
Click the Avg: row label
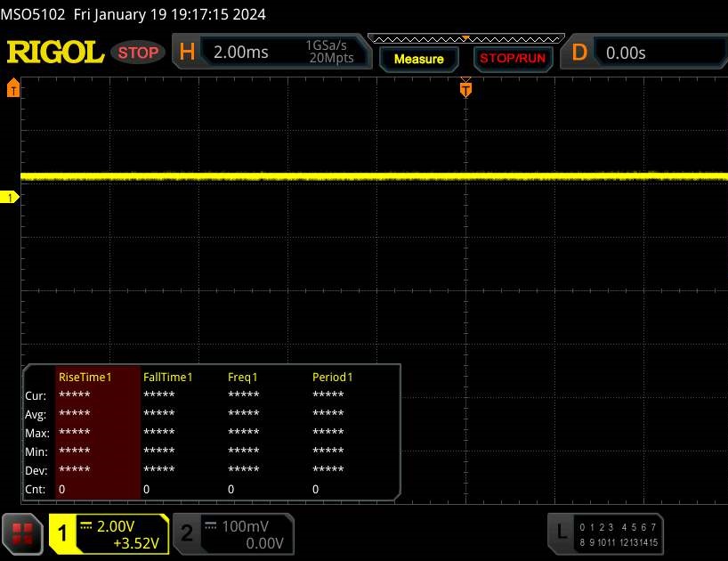point(36,414)
